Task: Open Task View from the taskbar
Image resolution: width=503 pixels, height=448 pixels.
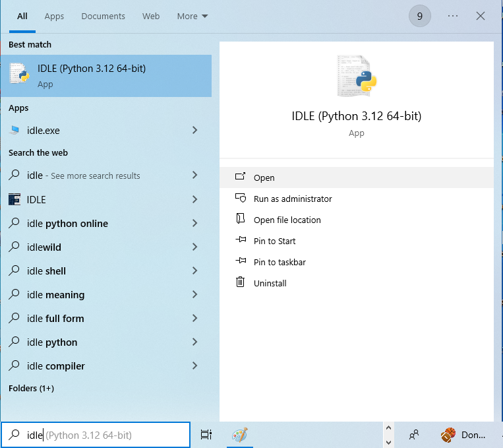Action: (206, 435)
